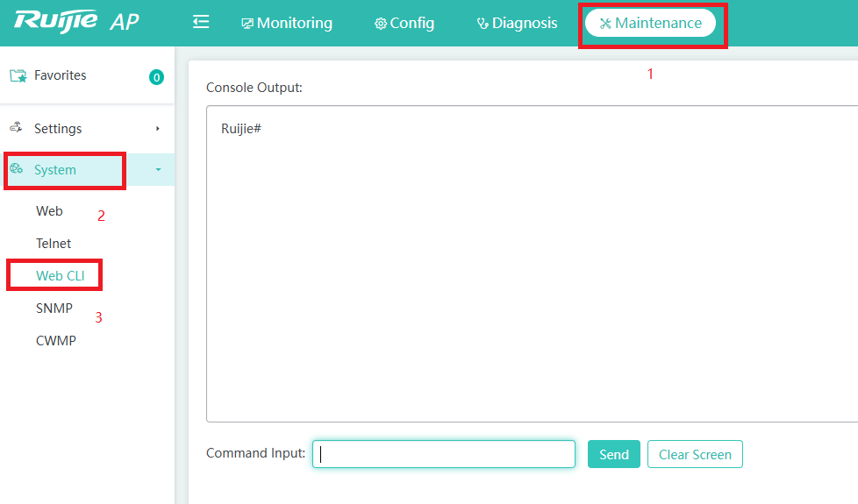The width and height of the screenshot is (858, 504).
Task: Click the Favorites star folder icon
Action: 18,76
